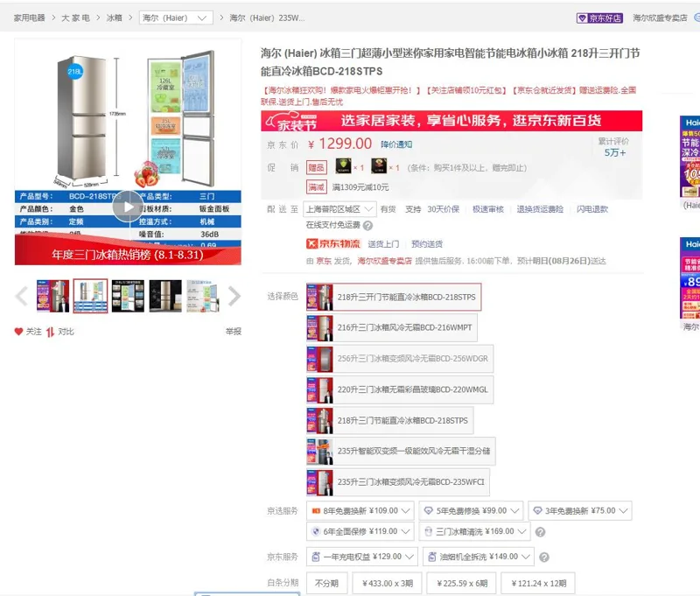The image size is (700, 596).
Task: Click the 家装节 promotional banner
Action: 451,121
